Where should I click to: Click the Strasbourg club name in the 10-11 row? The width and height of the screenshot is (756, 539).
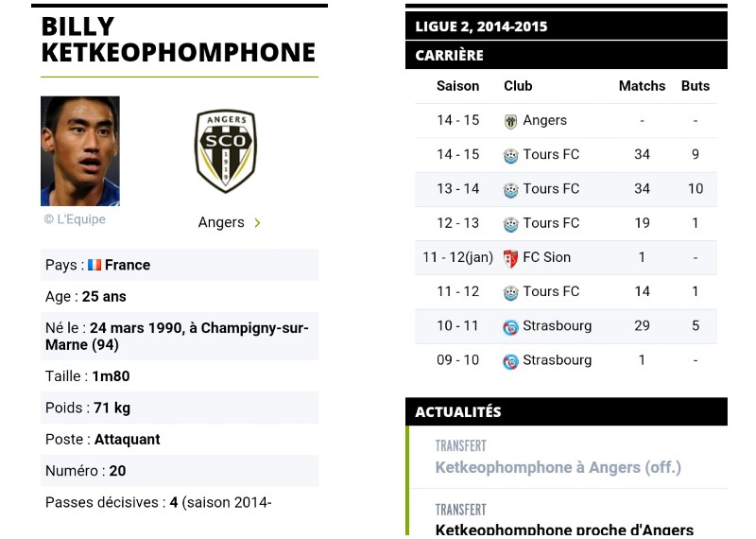[557, 325]
